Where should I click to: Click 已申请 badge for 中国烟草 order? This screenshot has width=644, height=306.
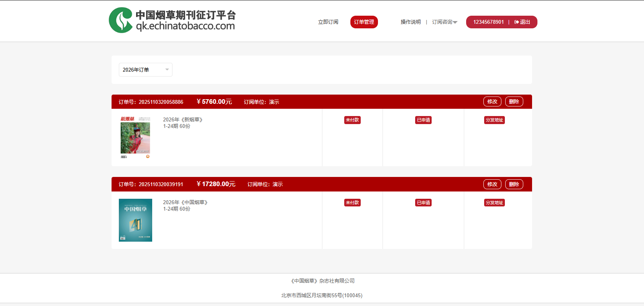pyautogui.click(x=423, y=203)
